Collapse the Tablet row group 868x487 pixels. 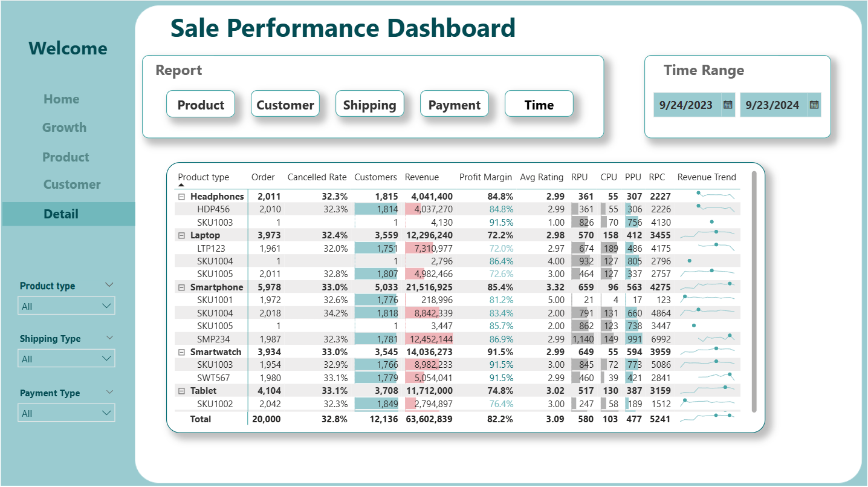(181, 391)
